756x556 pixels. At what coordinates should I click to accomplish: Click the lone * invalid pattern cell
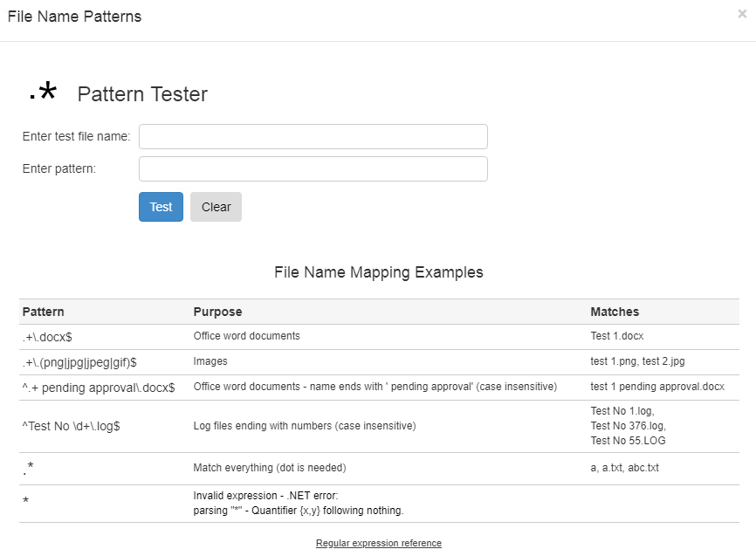(26, 503)
